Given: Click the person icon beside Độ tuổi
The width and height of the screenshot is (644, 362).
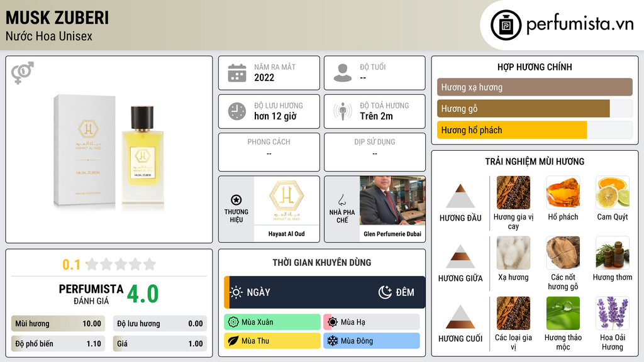Looking at the screenshot, I should pyautogui.click(x=343, y=73).
